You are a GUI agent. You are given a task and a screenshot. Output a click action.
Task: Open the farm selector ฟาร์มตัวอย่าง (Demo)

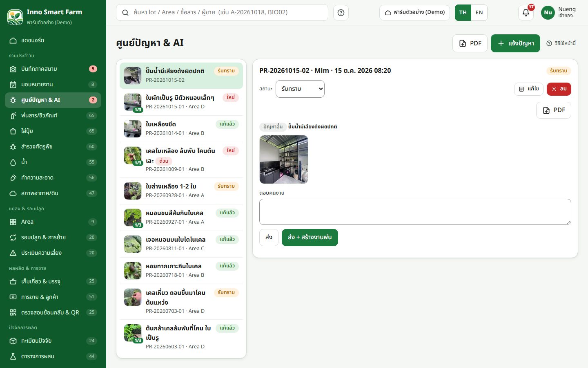(x=414, y=13)
